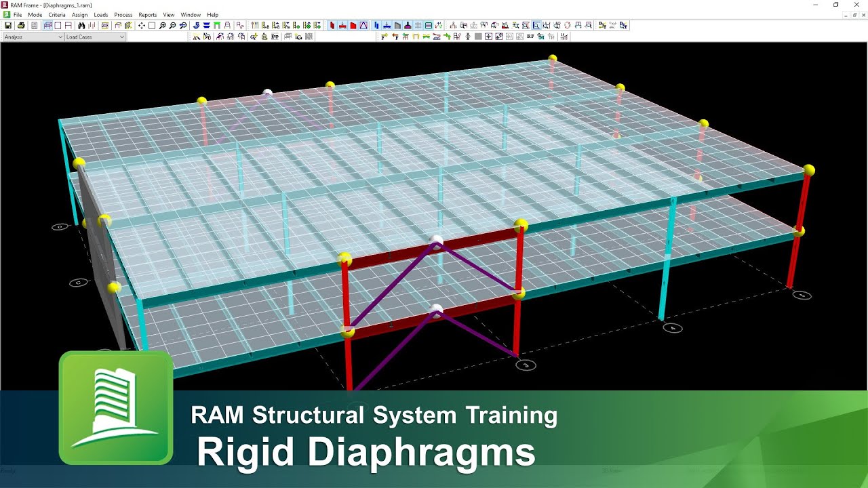
Task: Open the Loads menu
Action: click(101, 15)
